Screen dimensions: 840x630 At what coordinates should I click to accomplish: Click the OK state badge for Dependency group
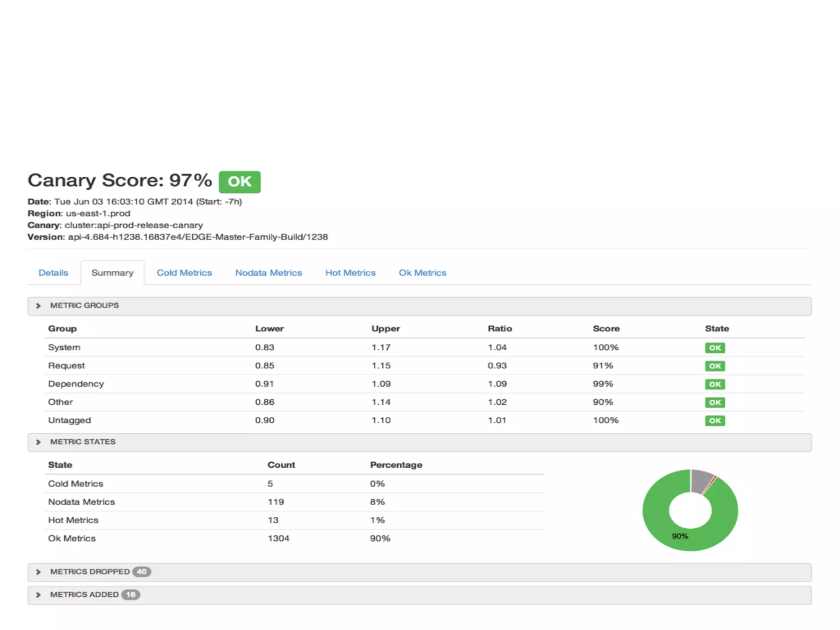click(715, 384)
